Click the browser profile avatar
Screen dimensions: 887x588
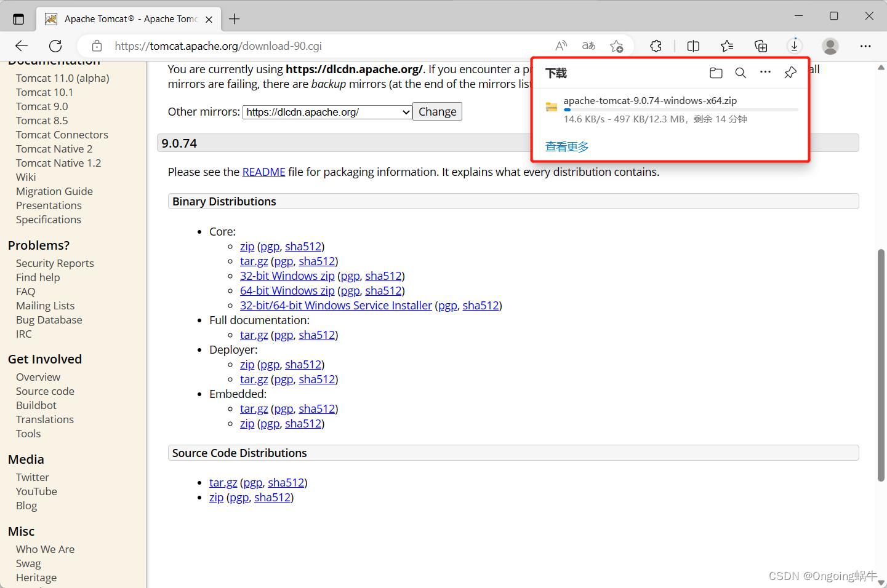click(x=830, y=46)
